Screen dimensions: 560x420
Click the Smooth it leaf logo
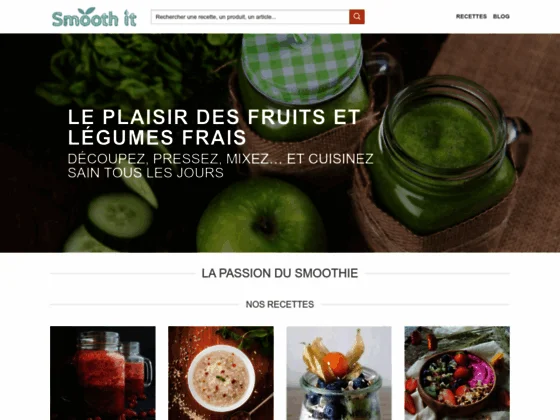pyautogui.click(x=94, y=17)
